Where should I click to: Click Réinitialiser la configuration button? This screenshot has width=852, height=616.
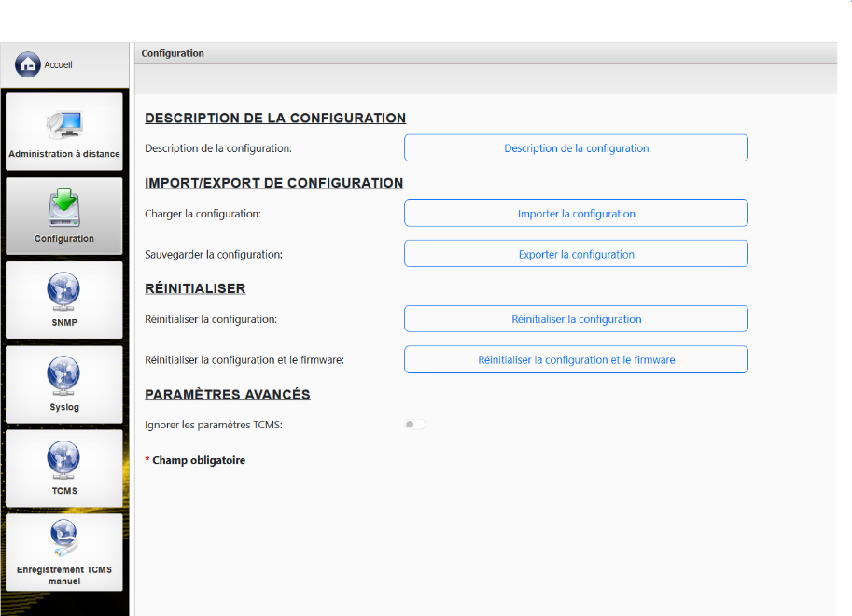coord(576,319)
